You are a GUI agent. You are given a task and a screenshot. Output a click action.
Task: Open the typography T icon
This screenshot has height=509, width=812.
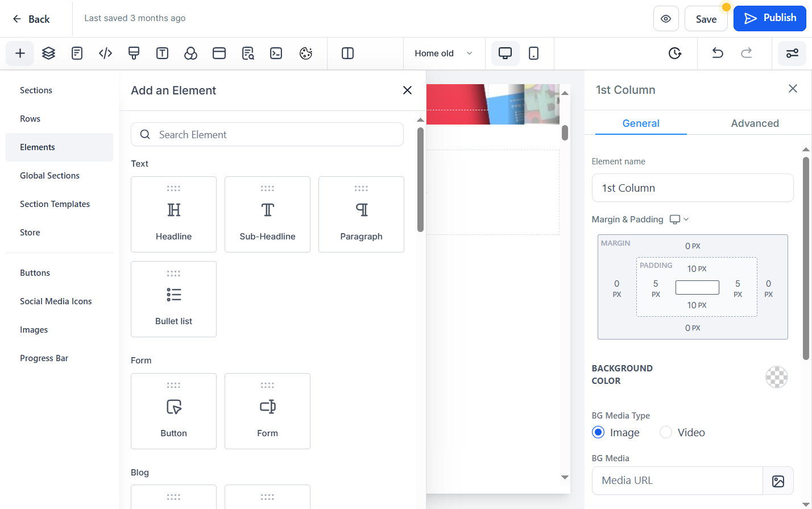click(x=163, y=53)
